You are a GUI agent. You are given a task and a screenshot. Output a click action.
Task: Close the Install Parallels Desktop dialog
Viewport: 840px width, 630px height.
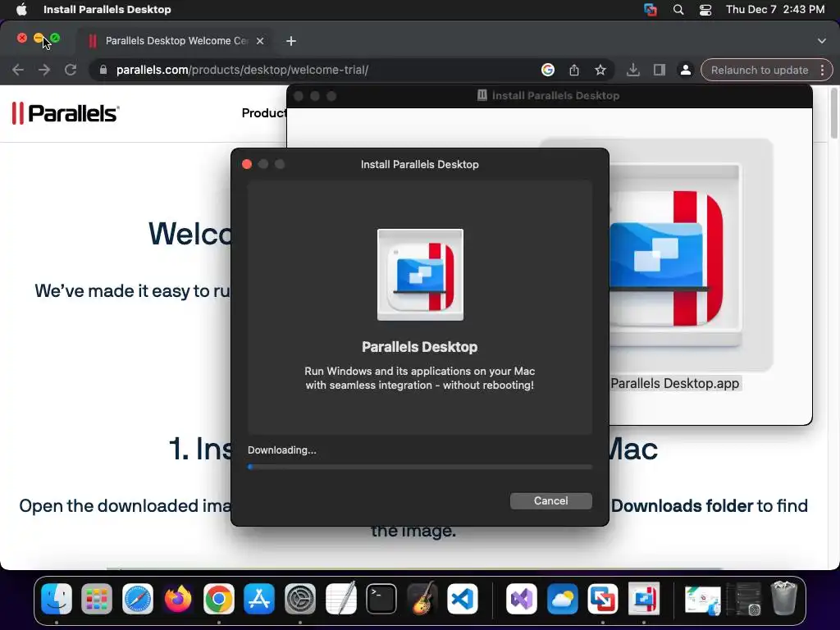(x=246, y=164)
